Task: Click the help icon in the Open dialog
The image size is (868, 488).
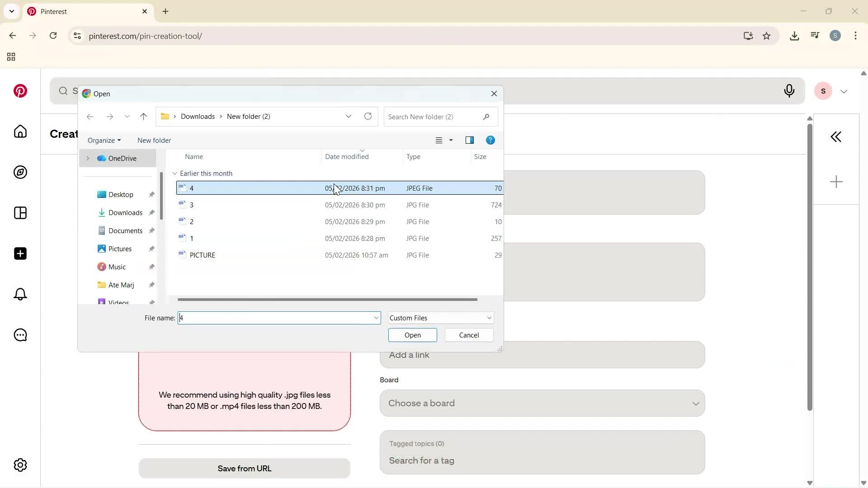Action: 491,140
